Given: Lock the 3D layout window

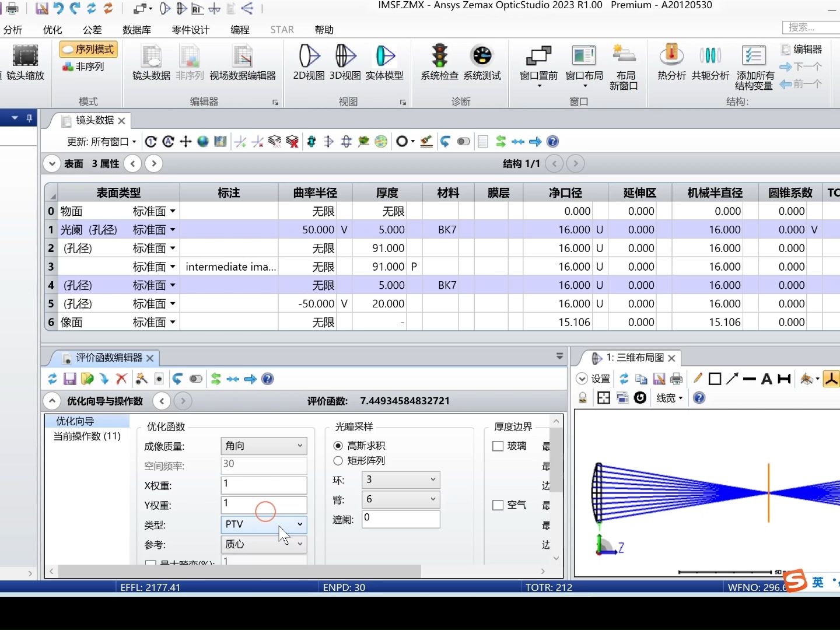Looking at the screenshot, I should (583, 398).
